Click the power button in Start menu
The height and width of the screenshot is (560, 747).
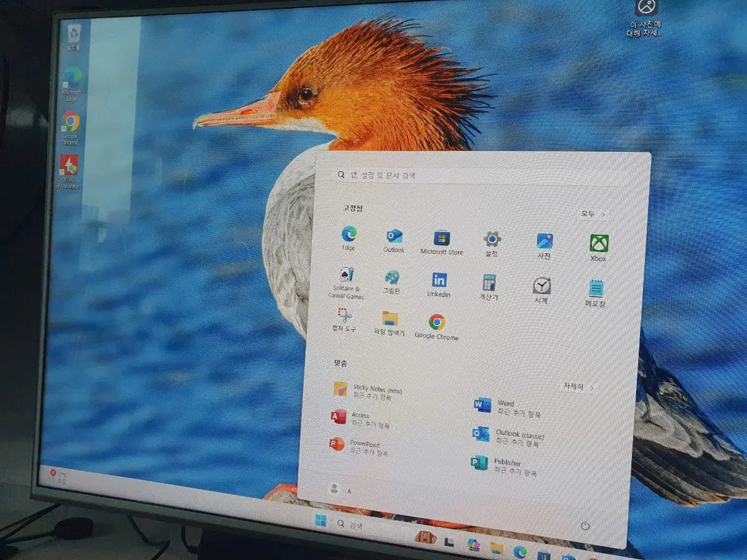[x=585, y=526]
